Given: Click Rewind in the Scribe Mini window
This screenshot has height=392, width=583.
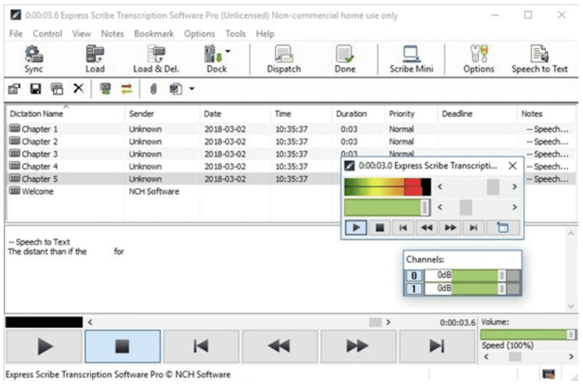Looking at the screenshot, I should click(426, 228).
